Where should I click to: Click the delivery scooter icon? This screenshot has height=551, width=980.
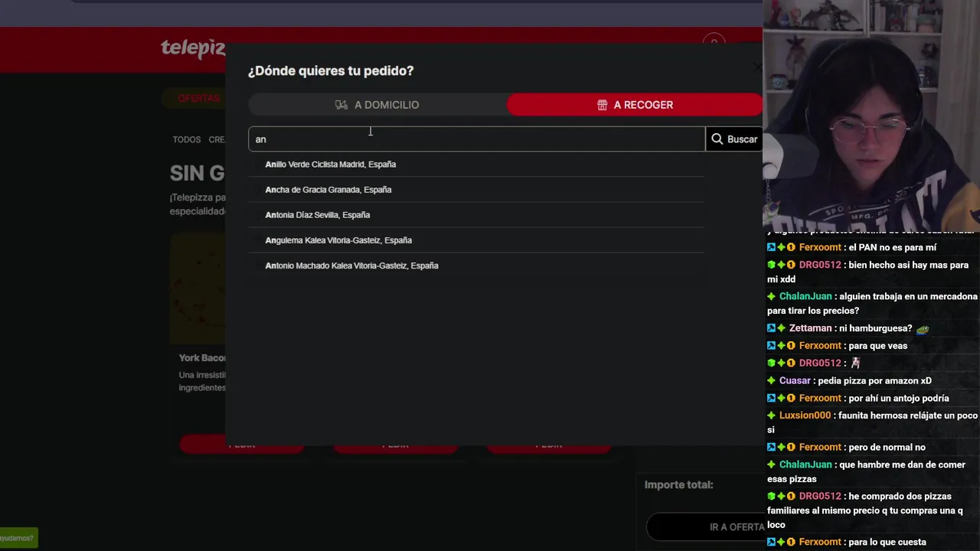(341, 105)
